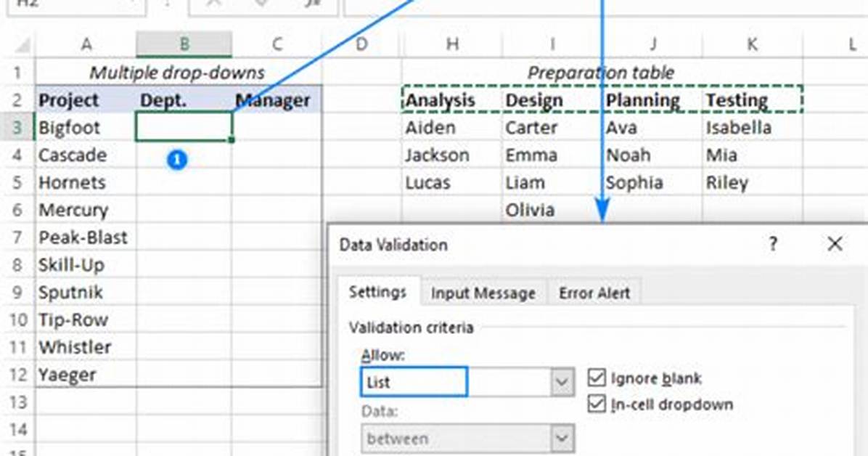
Task: Click the Whistler cell
Action: [86, 347]
